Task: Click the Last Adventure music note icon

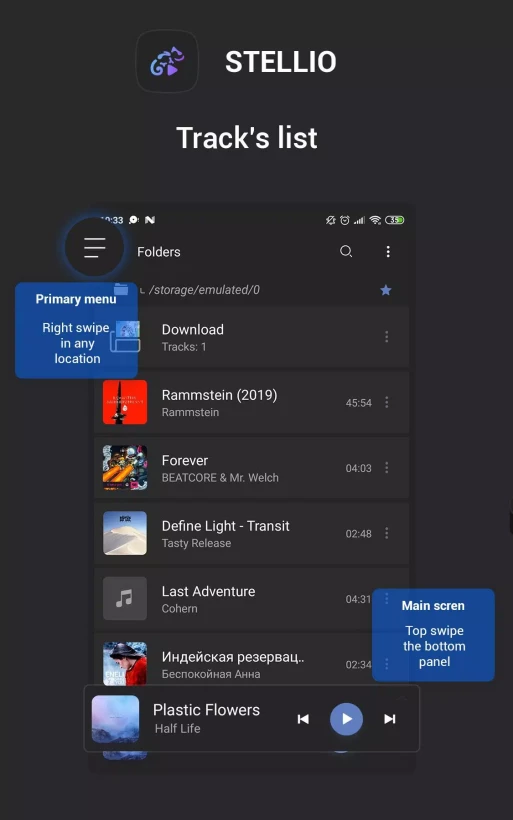Action: coord(125,598)
